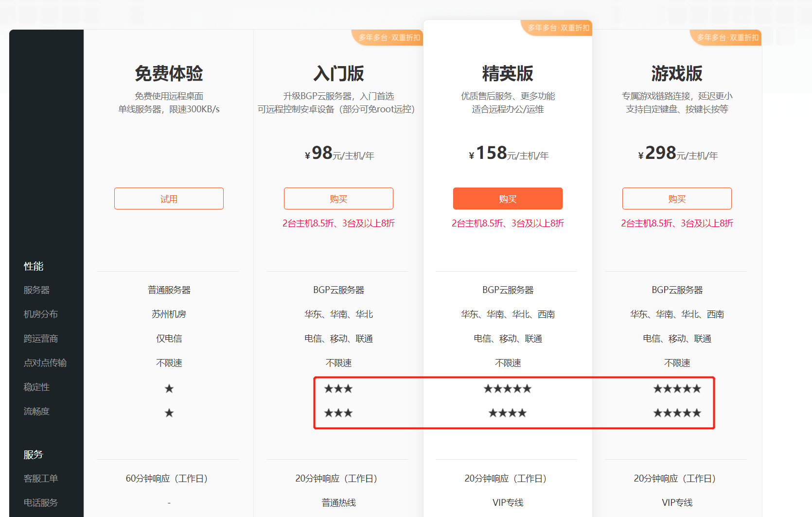Click 点对点传输 row label in sidebar
Screen dimensions: 812x517
tap(45, 363)
